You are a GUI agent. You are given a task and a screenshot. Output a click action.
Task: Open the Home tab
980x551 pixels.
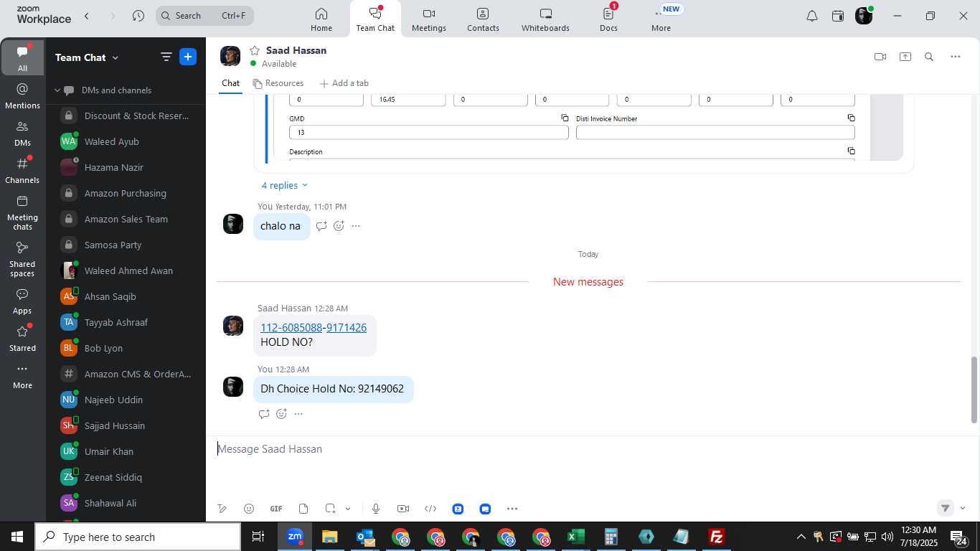click(321, 19)
